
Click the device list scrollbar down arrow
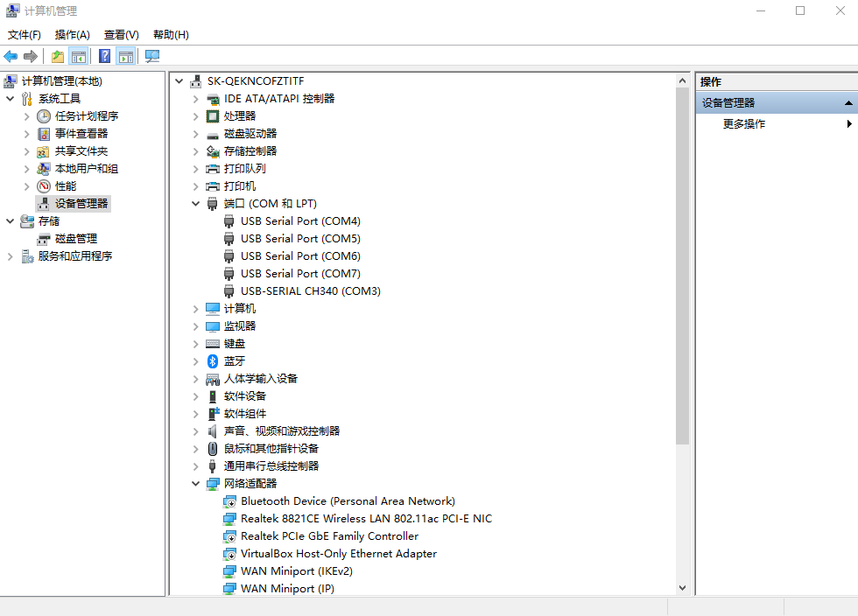pyautogui.click(x=682, y=588)
